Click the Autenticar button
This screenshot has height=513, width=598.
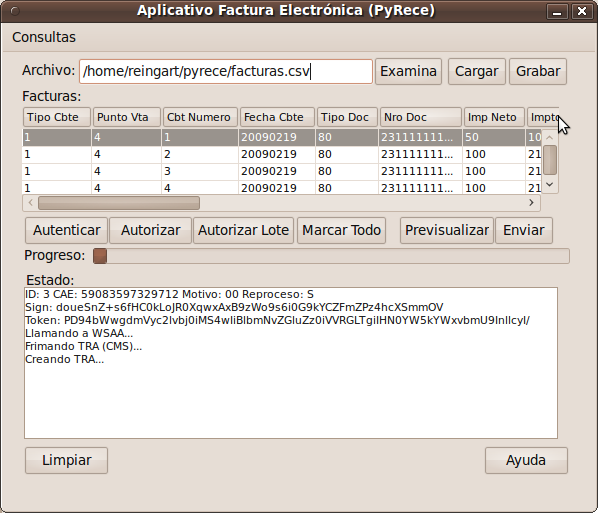pos(66,230)
